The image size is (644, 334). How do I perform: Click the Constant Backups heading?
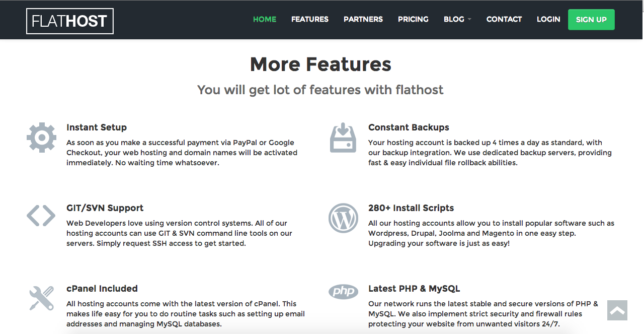409,127
